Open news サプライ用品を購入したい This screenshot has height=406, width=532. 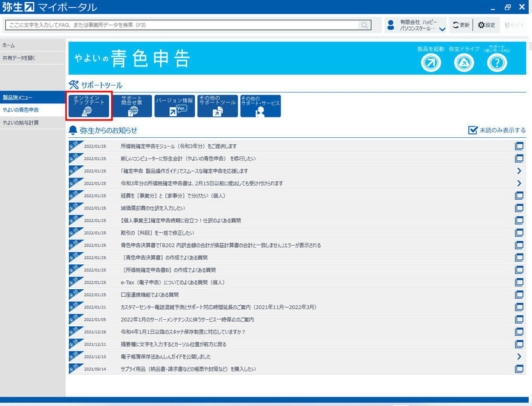tap(188, 369)
